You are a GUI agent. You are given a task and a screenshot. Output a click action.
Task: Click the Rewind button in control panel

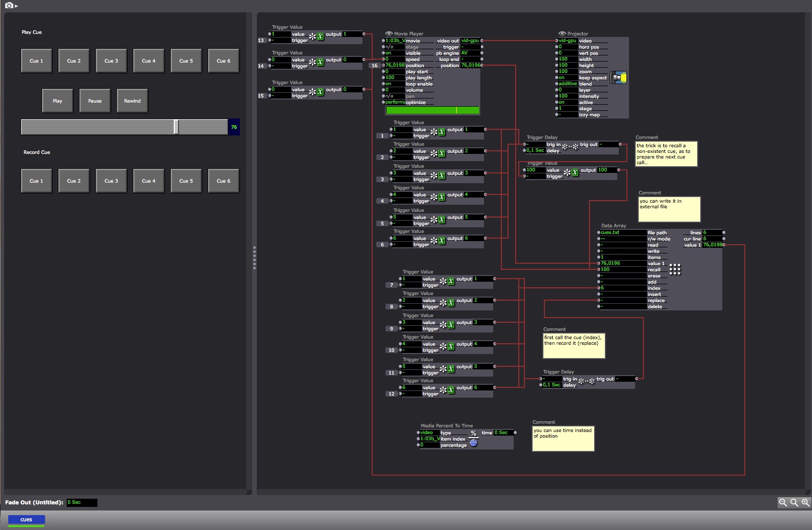(x=132, y=101)
